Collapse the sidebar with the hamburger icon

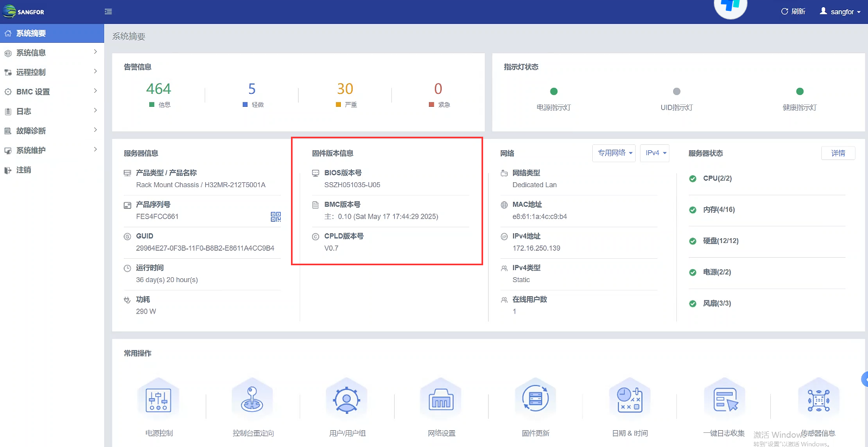[x=109, y=11]
